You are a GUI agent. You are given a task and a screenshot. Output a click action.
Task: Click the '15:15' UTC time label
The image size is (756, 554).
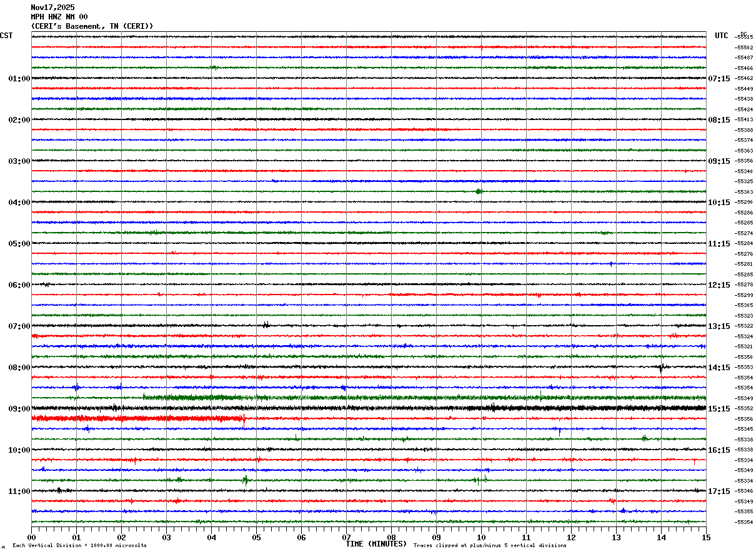[x=719, y=409]
